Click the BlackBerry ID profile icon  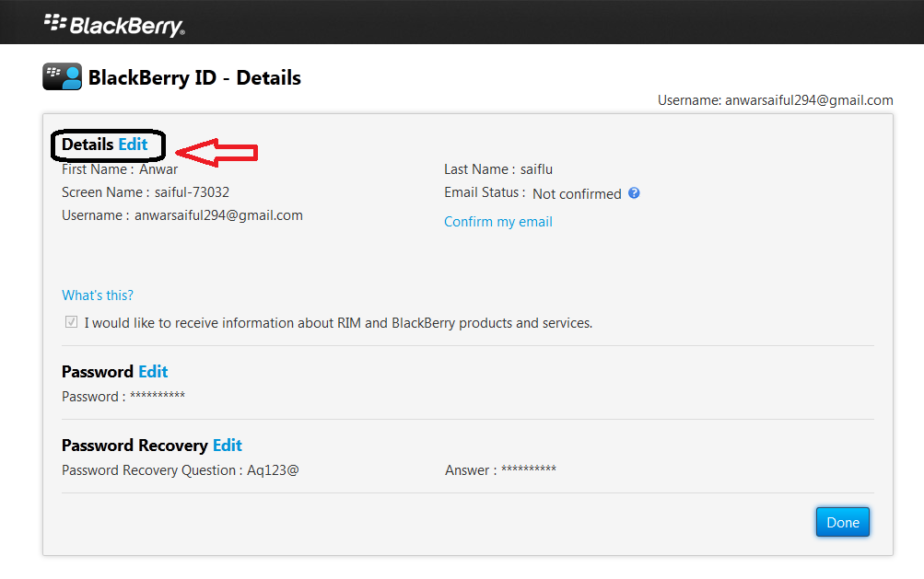(x=62, y=76)
